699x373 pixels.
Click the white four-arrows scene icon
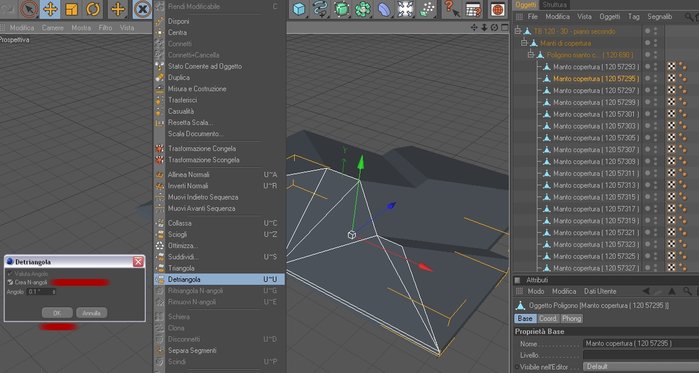(x=405, y=9)
